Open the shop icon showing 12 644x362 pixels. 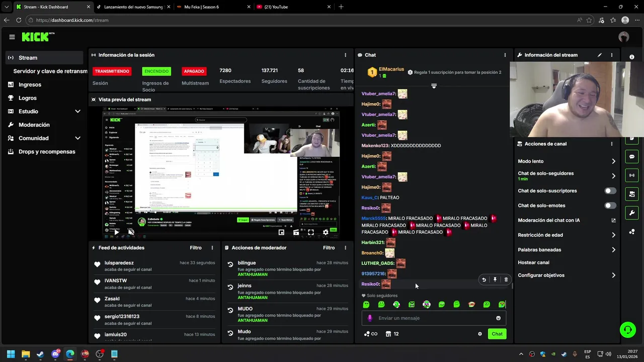392,334
